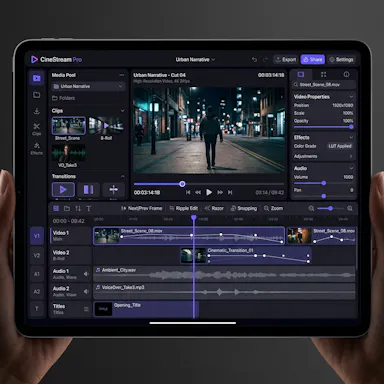Click the undo arrow in top bar
The height and width of the screenshot is (384, 384).
(x=254, y=60)
